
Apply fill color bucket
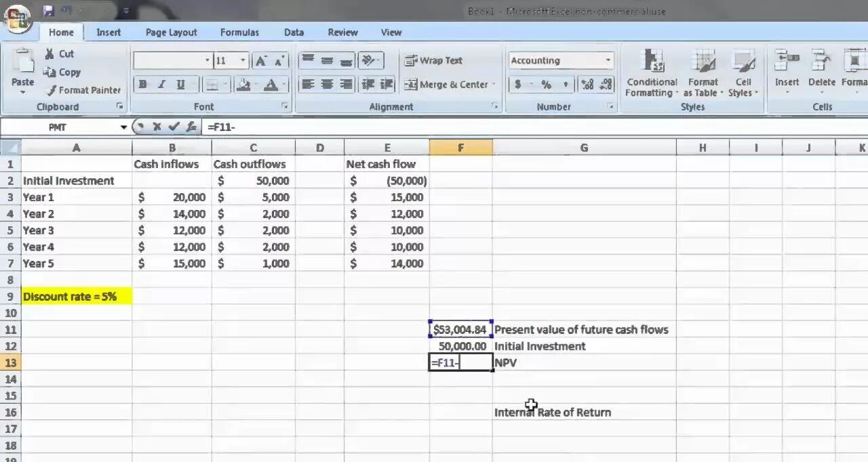point(244,85)
